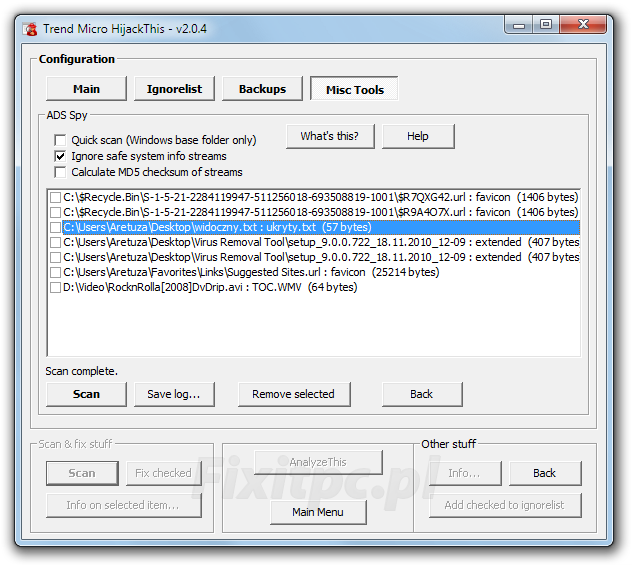
Task: Open the Ignorelist tab
Action: [174, 89]
